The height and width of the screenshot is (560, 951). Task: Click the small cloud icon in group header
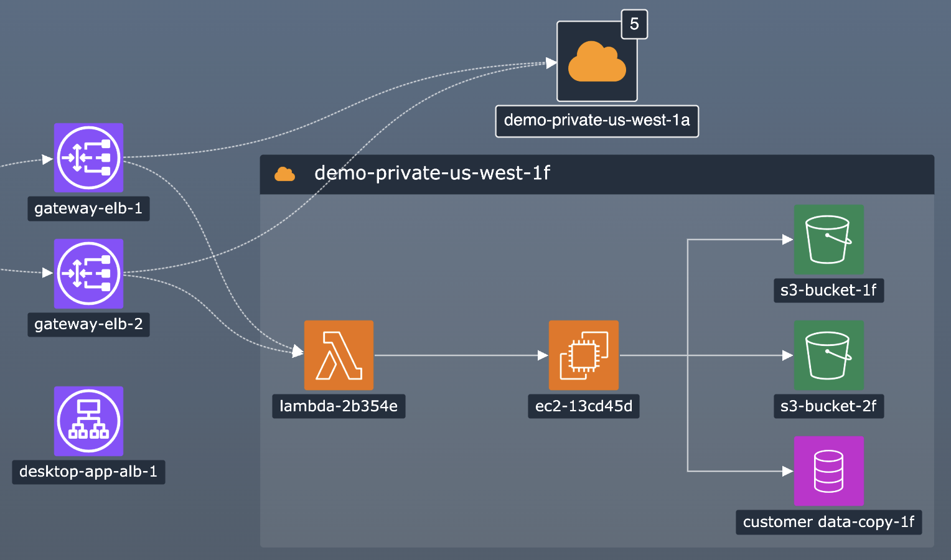(x=285, y=174)
